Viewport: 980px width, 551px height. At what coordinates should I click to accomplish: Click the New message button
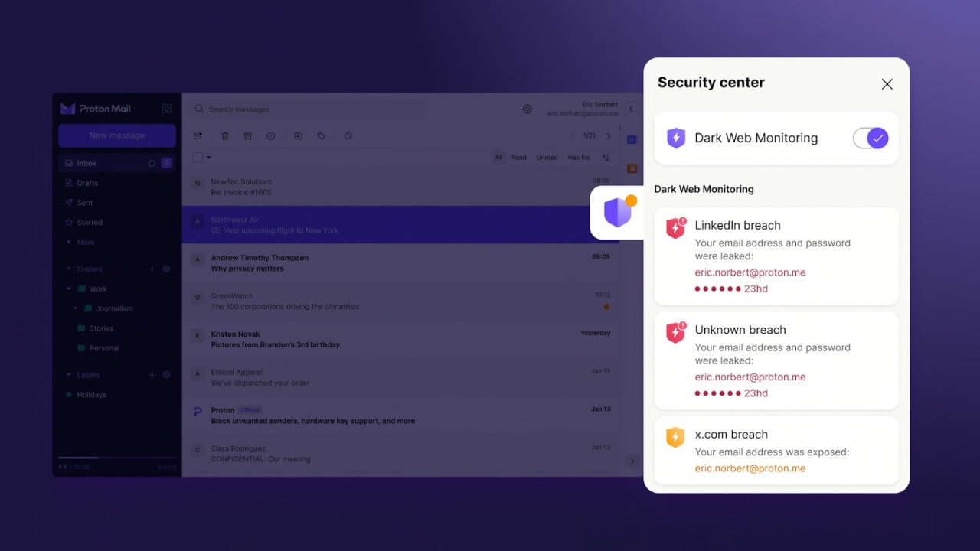coord(117,135)
